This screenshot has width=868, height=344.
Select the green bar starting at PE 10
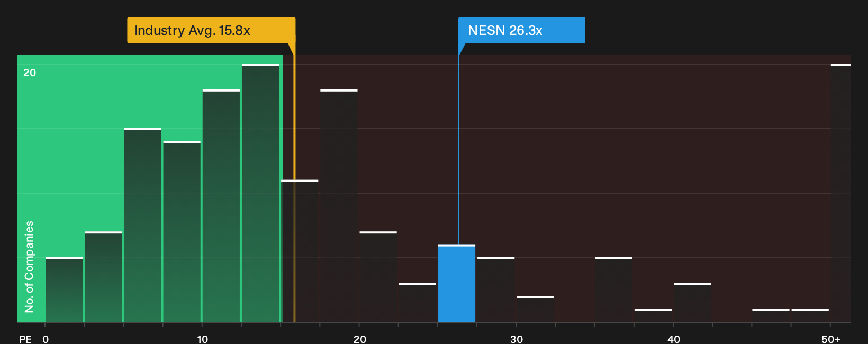coord(221,206)
